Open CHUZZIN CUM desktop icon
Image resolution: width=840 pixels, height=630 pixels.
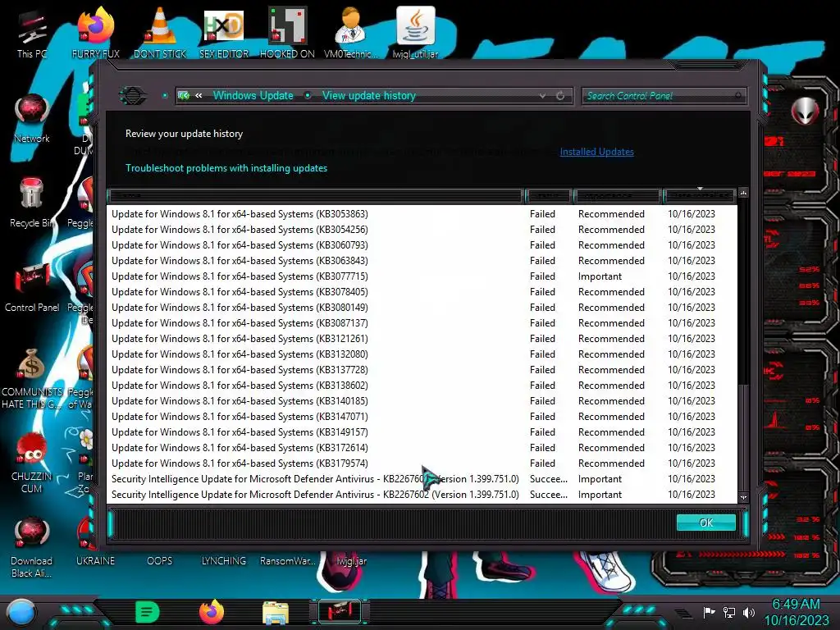(x=32, y=463)
